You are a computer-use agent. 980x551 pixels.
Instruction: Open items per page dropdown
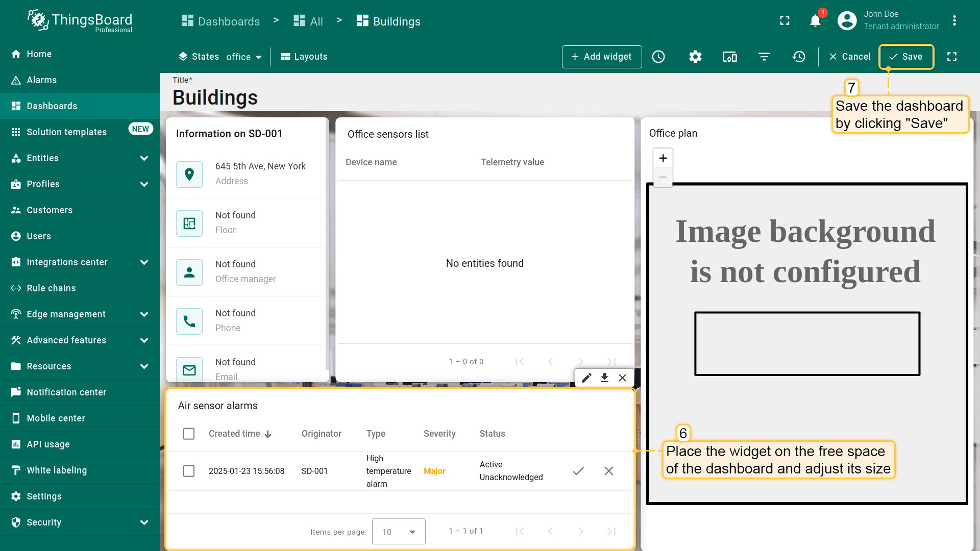(x=399, y=532)
